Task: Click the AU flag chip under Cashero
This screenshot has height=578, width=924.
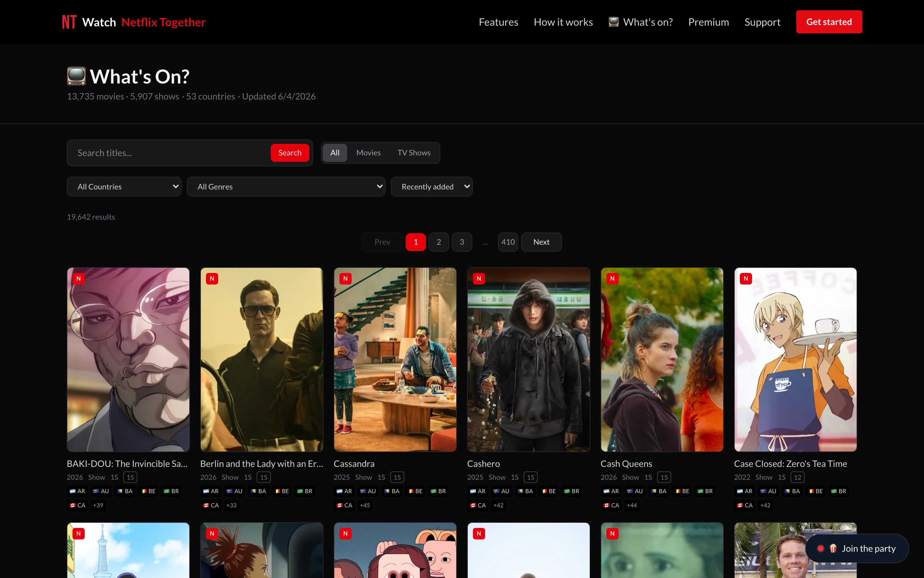Action: (501, 491)
